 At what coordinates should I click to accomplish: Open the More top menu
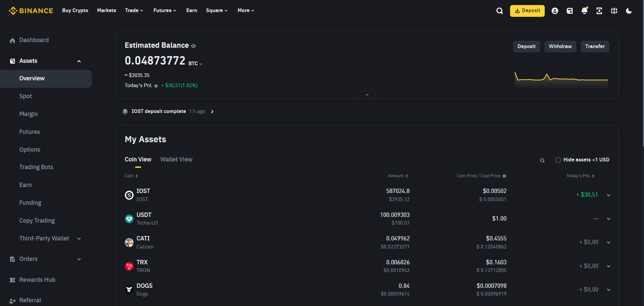(x=246, y=10)
